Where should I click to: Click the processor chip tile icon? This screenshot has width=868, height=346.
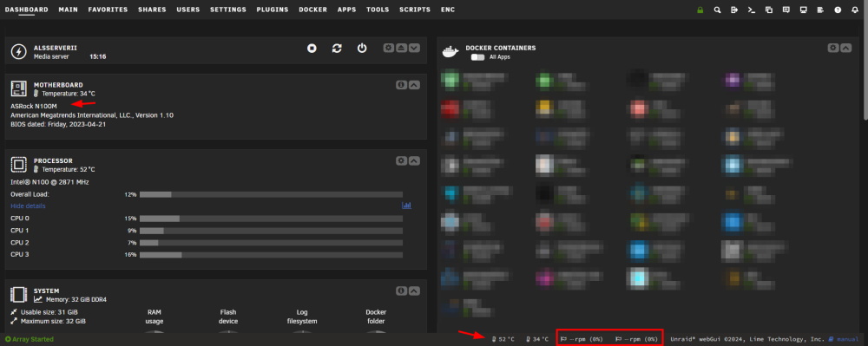point(19,164)
